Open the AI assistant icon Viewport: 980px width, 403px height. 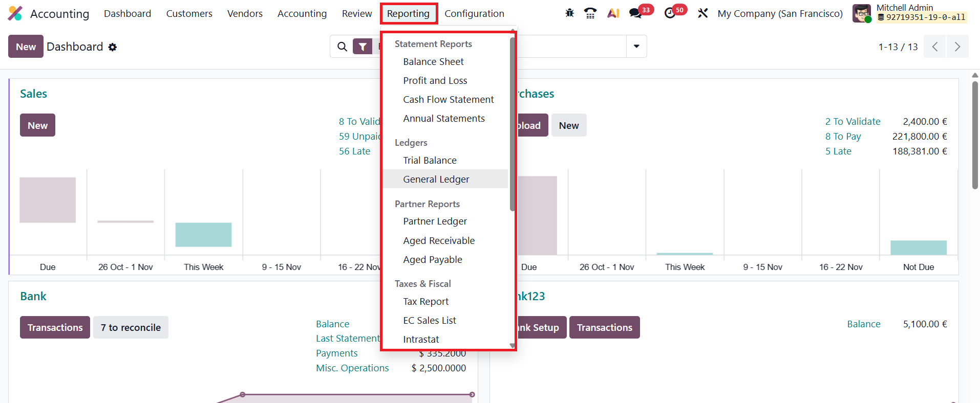pos(613,13)
